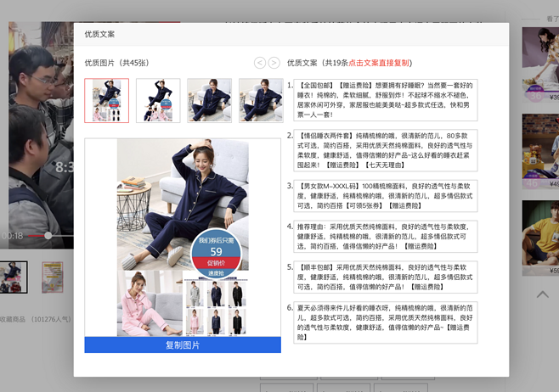
Task: Copy text 2 starting with 情侣睡衣两件套
Action: point(386,150)
